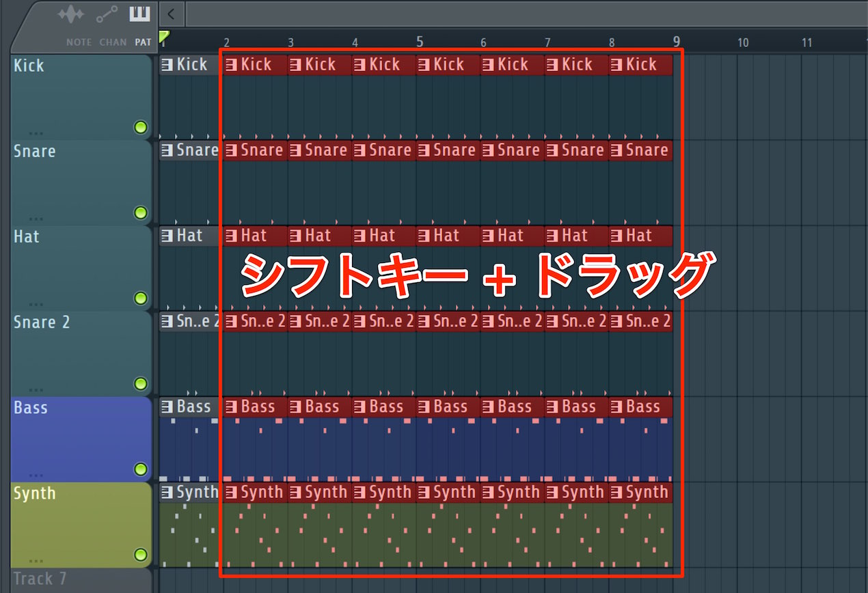Select the Snare clip name at bar 7

click(x=583, y=150)
